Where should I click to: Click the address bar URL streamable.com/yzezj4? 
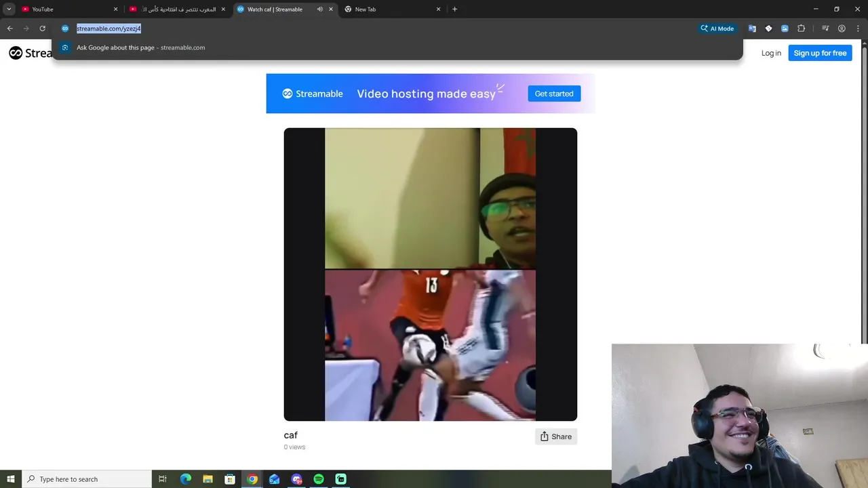pos(108,28)
